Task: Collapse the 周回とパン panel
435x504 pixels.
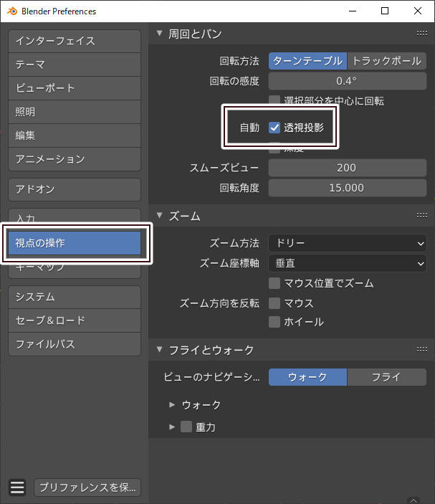Action: pyautogui.click(x=159, y=33)
